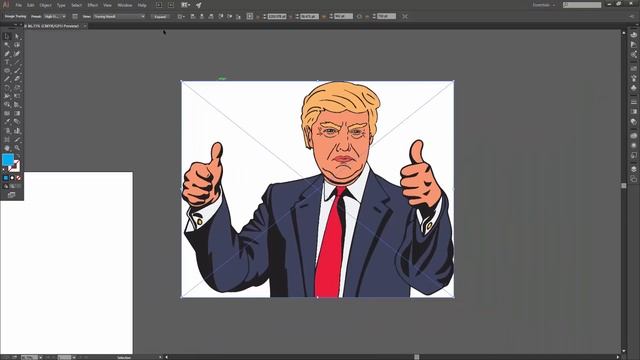The width and height of the screenshot is (640, 360).
Task: Open the Object menu
Action: click(x=45, y=5)
